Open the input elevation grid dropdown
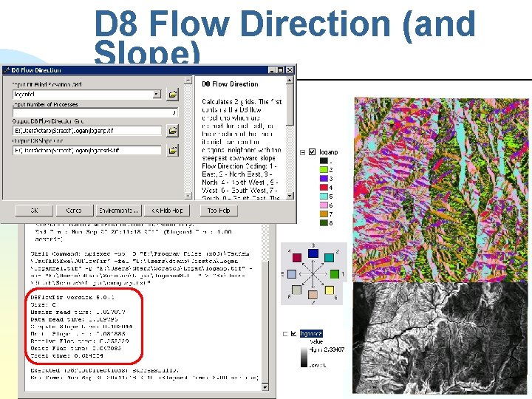This screenshot has width=532, height=399. click(157, 94)
